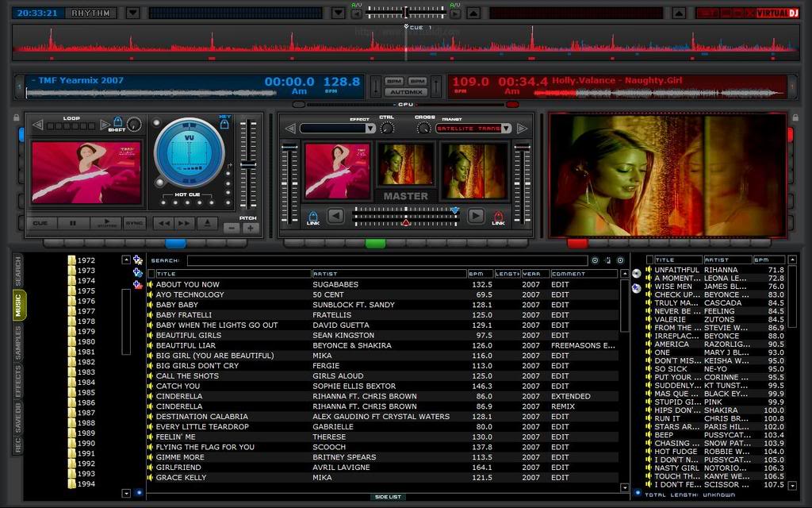The width and height of the screenshot is (812, 508).
Task: Toggle the gray padlock left of LOOP panel
Action: point(17,117)
